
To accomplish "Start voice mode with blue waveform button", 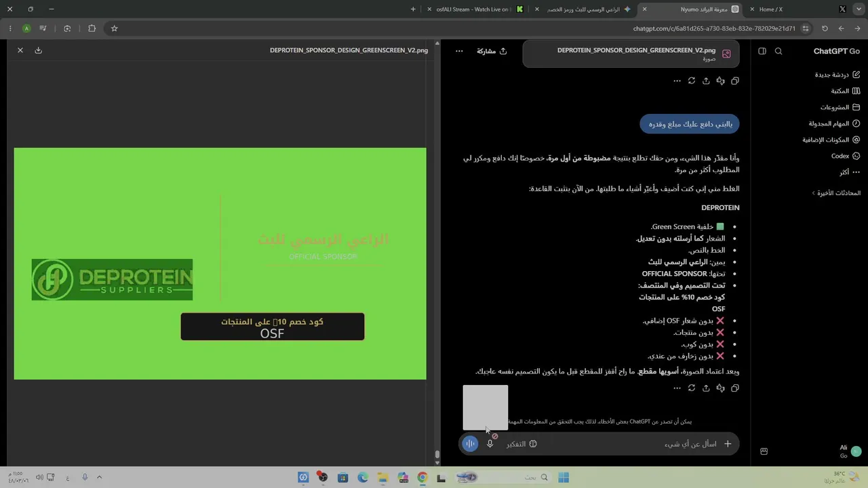I will [470, 444].
